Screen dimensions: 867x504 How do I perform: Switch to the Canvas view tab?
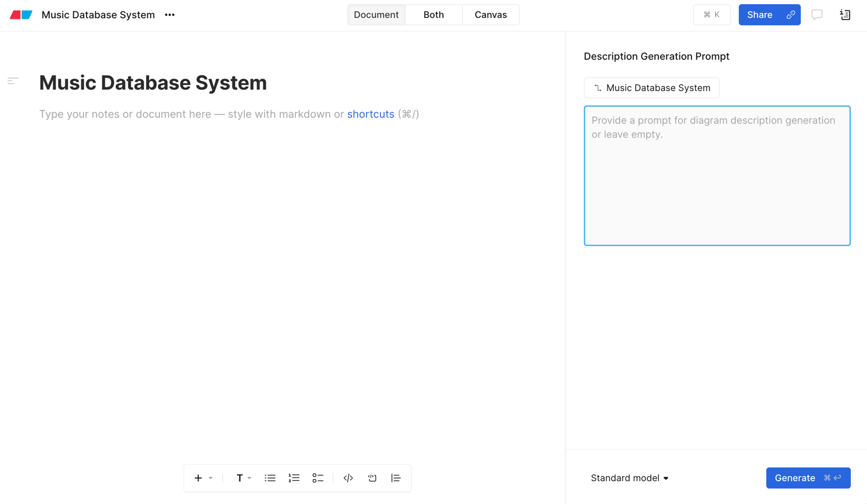coord(490,15)
